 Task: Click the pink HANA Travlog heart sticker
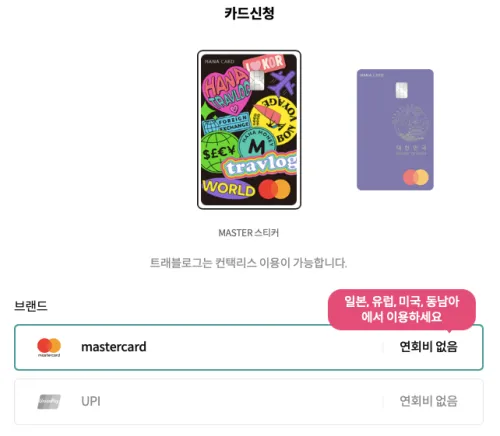pyautogui.click(x=226, y=91)
